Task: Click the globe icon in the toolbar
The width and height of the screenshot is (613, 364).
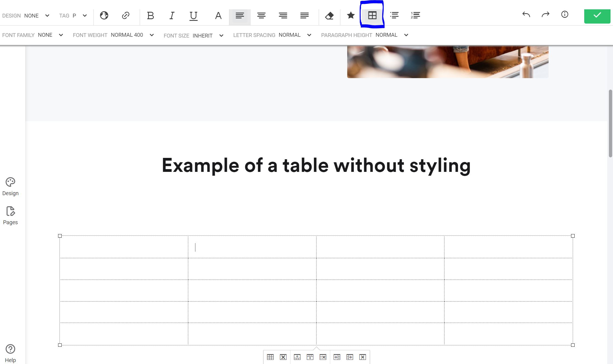Action: pyautogui.click(x=104, y=16)
